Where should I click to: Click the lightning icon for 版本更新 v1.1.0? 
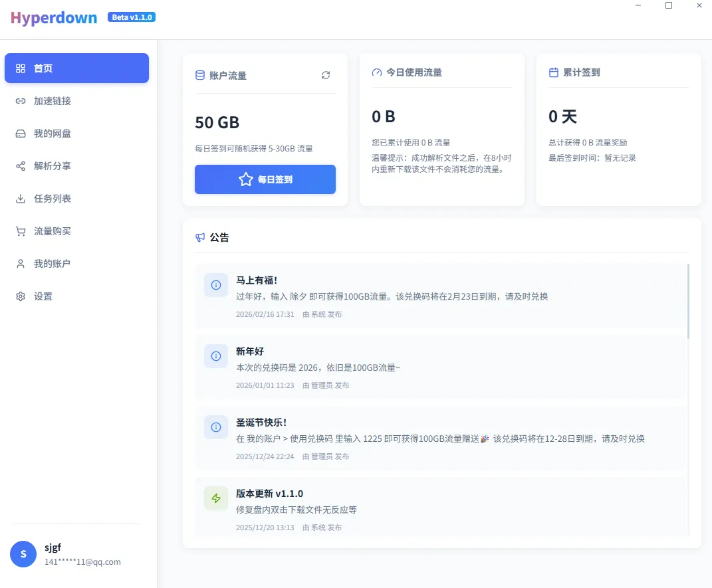coord(216,498)
